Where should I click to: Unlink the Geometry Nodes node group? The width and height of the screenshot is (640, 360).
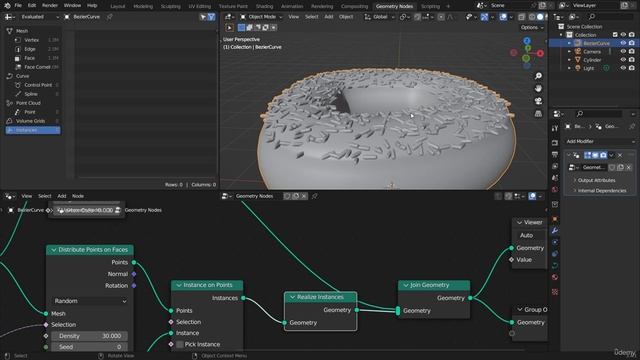629,167
